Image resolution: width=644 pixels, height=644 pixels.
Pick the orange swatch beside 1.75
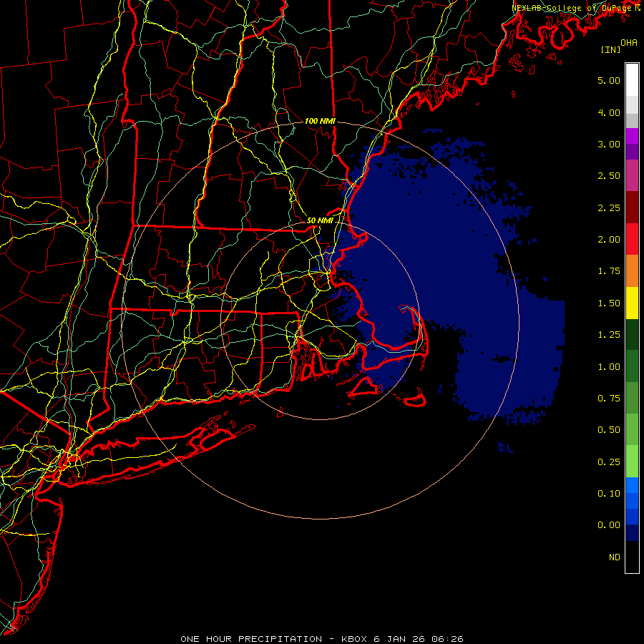click(x=632, y=271)
